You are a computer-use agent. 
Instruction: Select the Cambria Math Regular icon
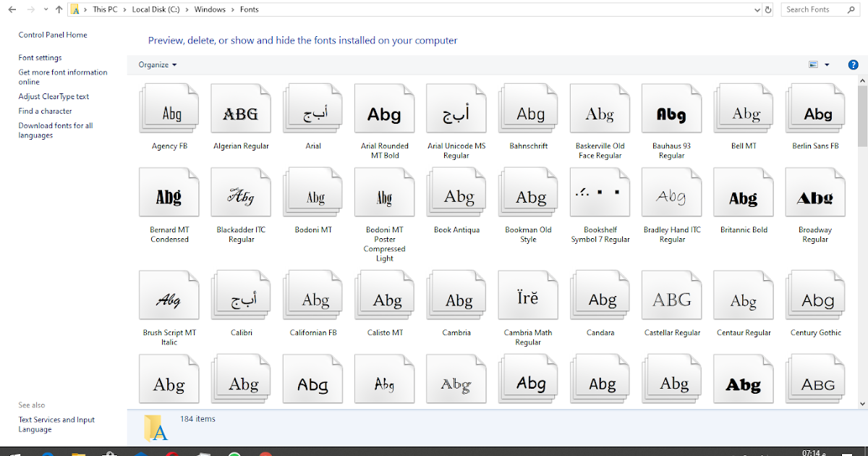point(528,295)
